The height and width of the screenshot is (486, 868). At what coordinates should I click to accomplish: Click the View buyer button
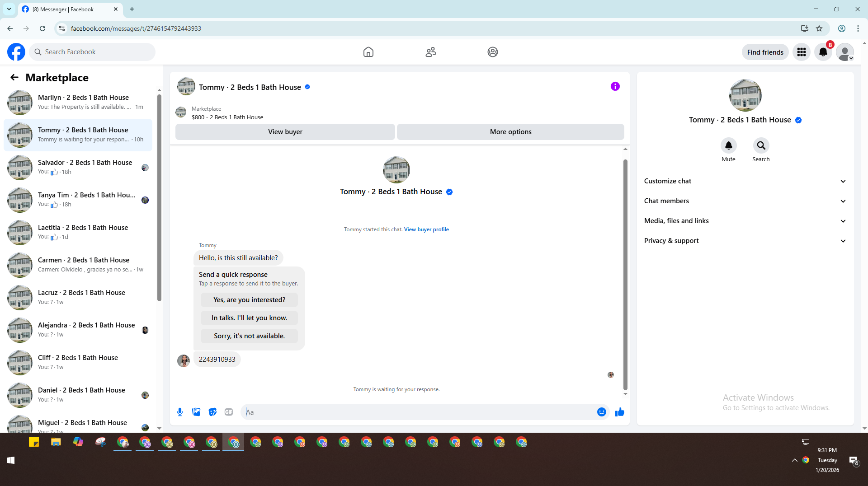[x=285, y=132]
